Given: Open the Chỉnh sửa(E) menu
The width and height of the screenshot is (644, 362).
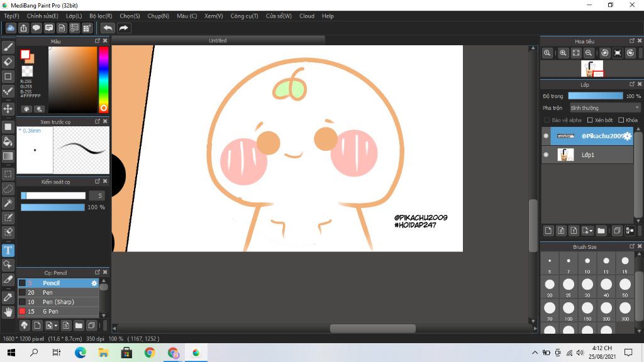Looking at the screenshot, I should tap(42, 16).
